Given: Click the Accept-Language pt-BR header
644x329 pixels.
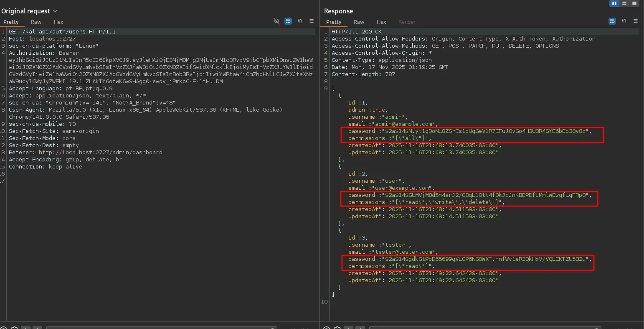Looking at the screenshot, I should click(61, 89).
